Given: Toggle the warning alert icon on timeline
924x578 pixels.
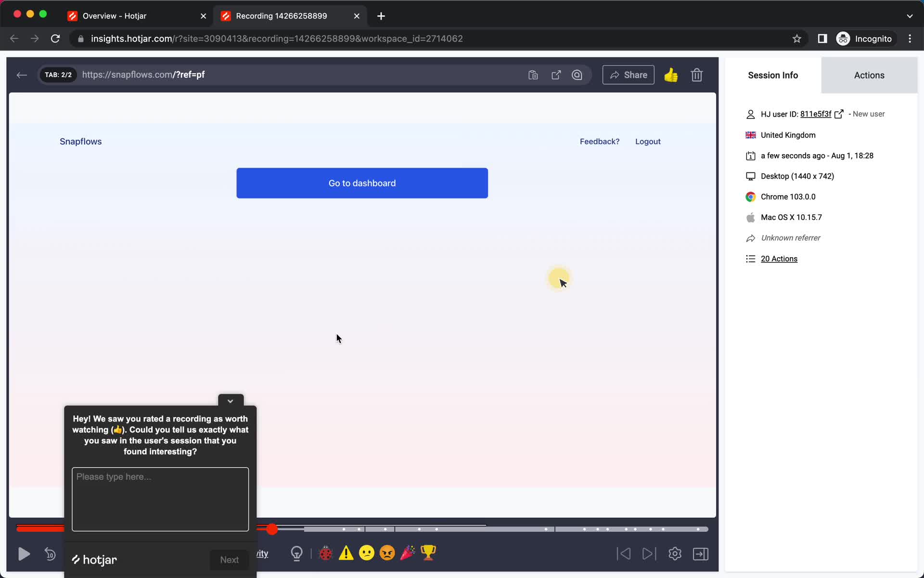Looking at the screenshot, I should click(x=345, y=553).
